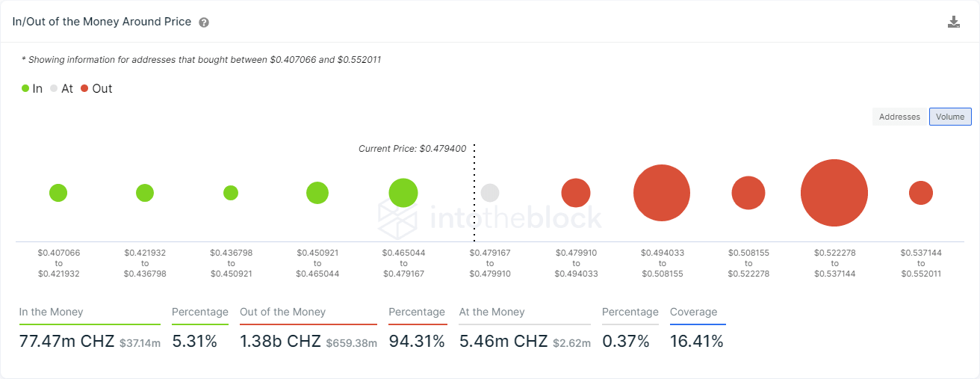Image resolution: width=980 pixels, height=379 pixels.
Task: Click the red bubble for $0.479910 to $0.494033
Action: click(x=576, y=193)
